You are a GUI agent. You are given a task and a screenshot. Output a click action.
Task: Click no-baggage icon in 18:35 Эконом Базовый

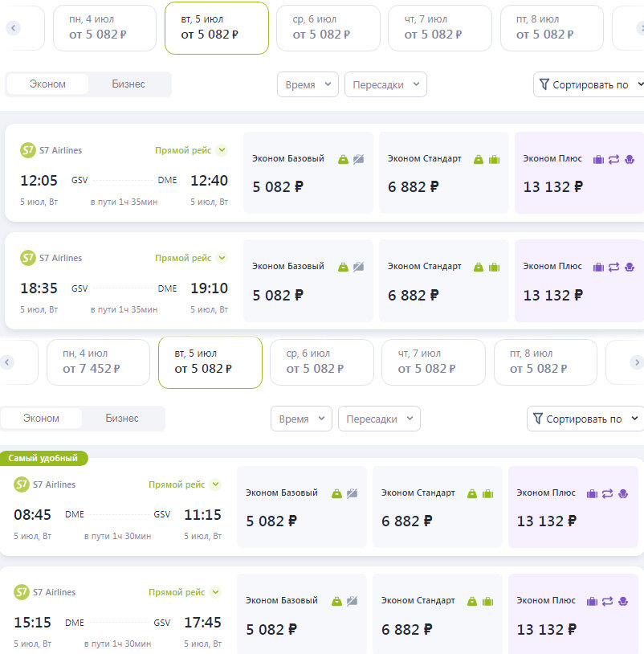358,267
